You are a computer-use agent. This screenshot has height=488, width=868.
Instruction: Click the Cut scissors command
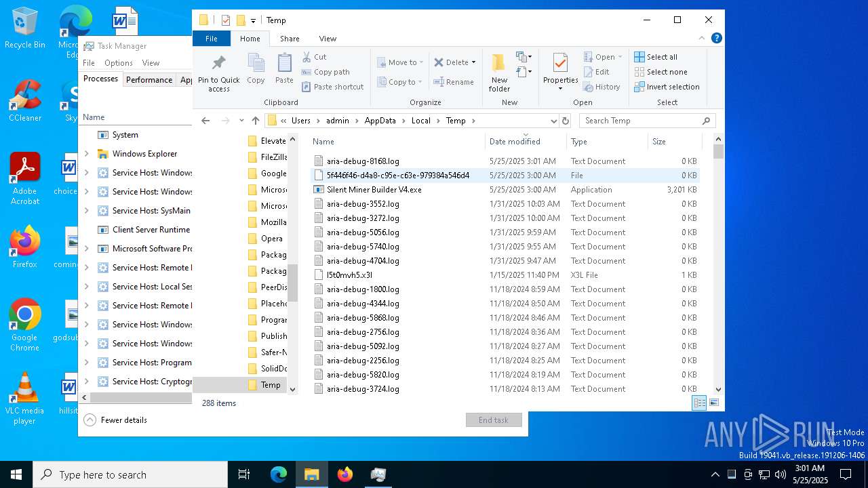pyautogui.click(x=315, y=57)
